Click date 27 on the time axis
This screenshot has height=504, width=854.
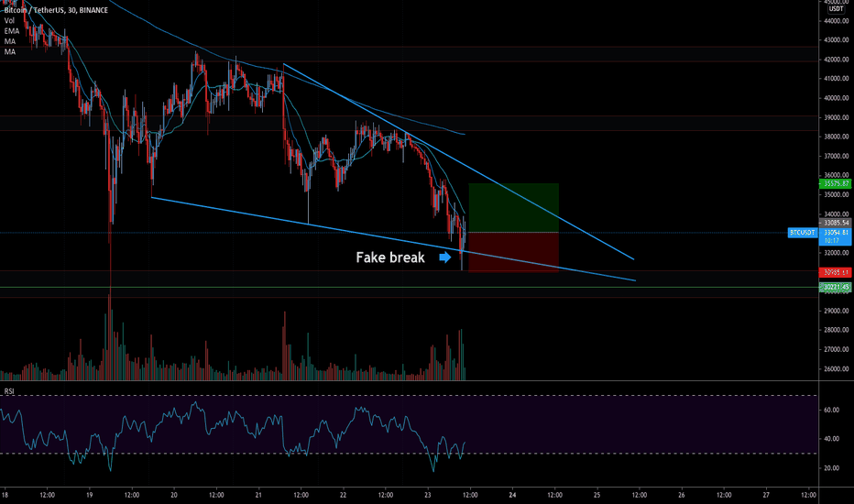point(766,495)
